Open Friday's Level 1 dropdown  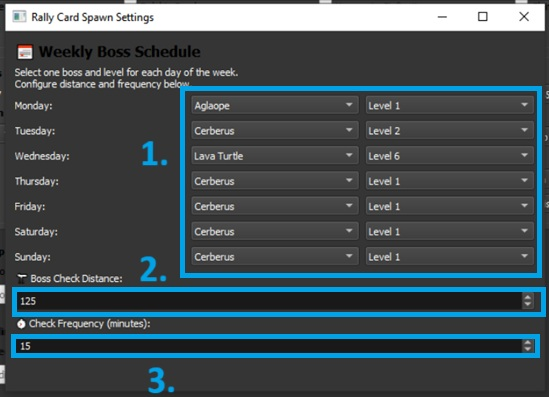coord(450,206)
